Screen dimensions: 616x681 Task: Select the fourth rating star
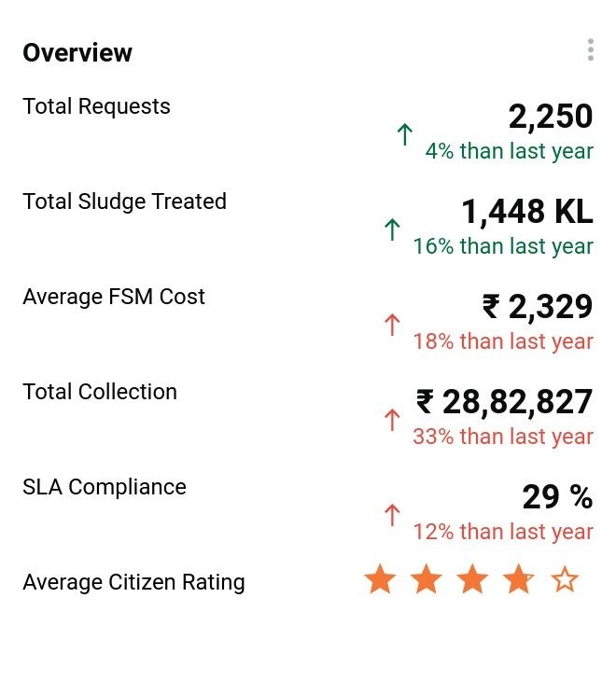click(x=518, y=580)
